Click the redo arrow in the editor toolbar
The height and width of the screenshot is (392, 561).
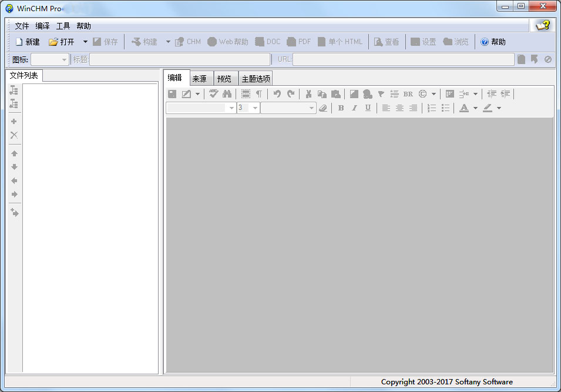pyautogui.click(x=291, y=94)
